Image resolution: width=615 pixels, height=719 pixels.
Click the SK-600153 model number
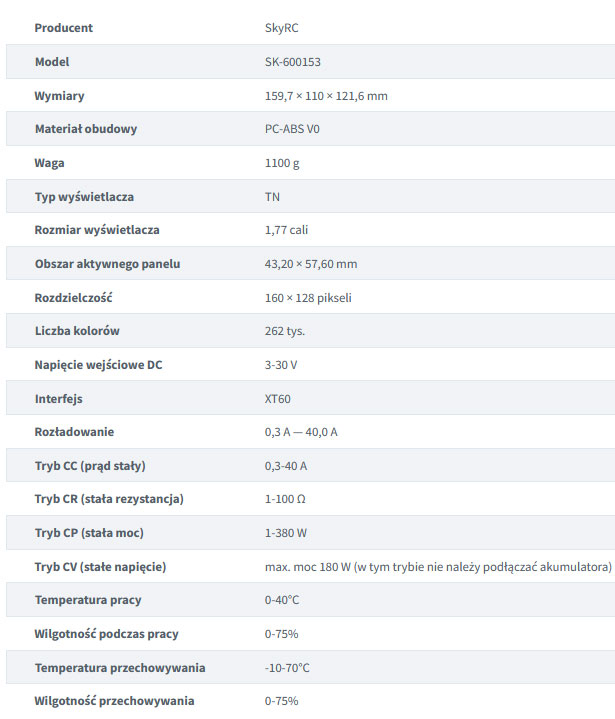point(292,62)
